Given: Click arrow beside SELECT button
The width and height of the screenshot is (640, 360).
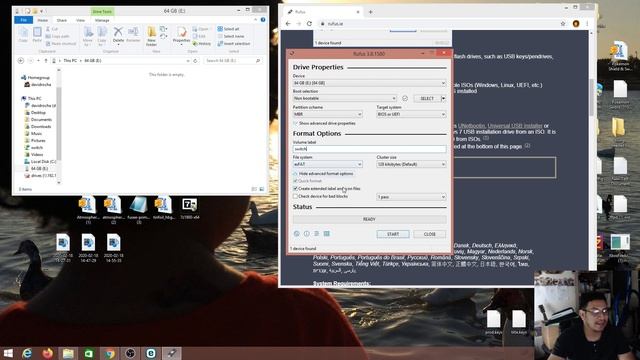Looking at the screenshot, I should 444,98.
